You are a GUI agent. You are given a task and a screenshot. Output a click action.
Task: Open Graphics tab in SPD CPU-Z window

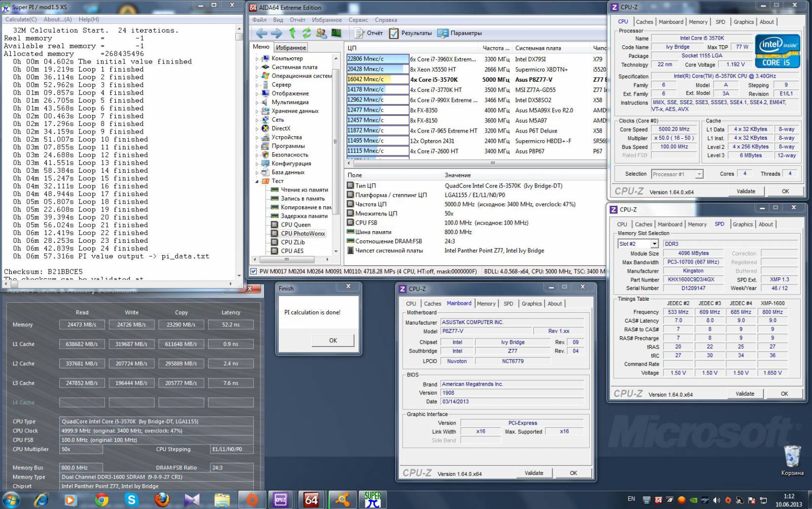pyautogui.click(x=742, y=224)
